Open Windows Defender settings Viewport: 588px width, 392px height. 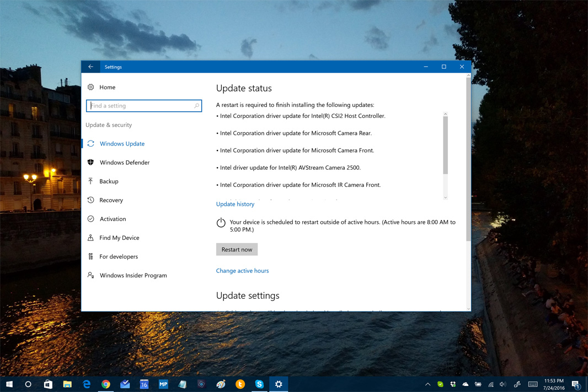click(125, 162)
